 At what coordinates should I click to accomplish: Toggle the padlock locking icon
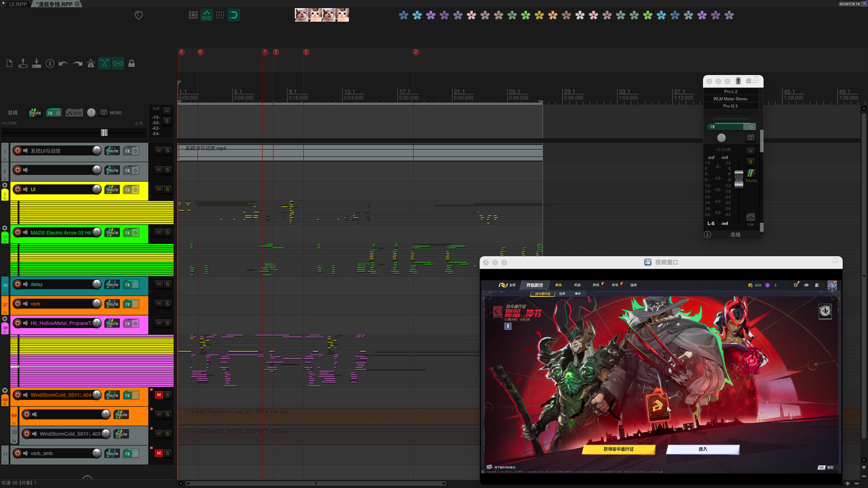(132, 64)
